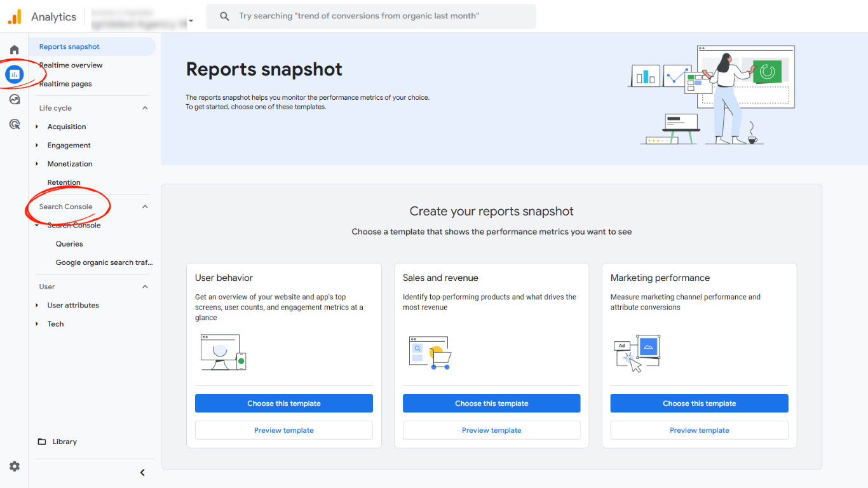Open the Explore section icon
The height and width of the screenshot is (488, 868).
coord(14,99)
